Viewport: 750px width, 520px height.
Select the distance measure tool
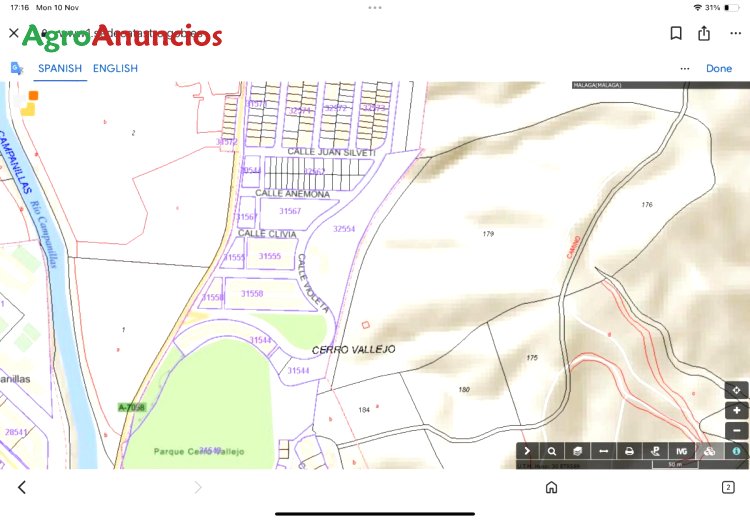pos(604,451)
